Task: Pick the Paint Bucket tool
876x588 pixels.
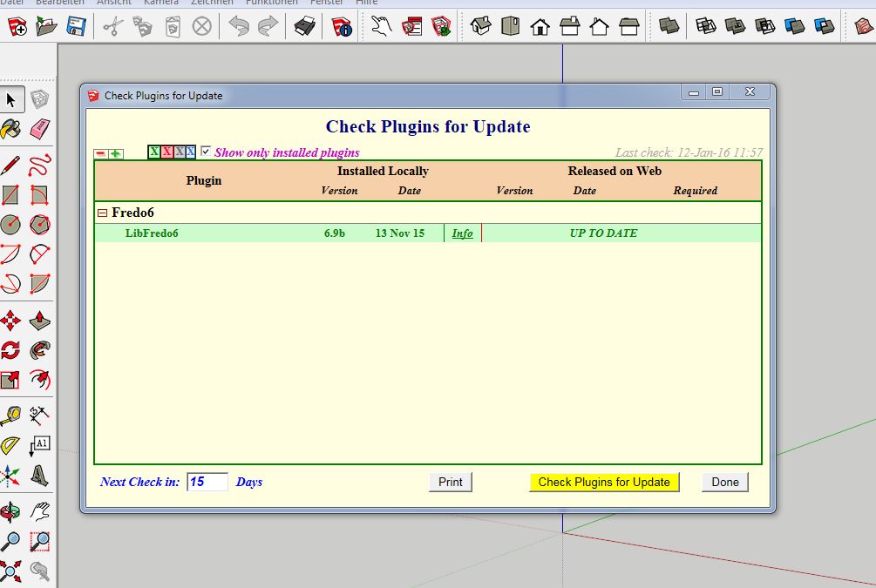Action: 10,129
